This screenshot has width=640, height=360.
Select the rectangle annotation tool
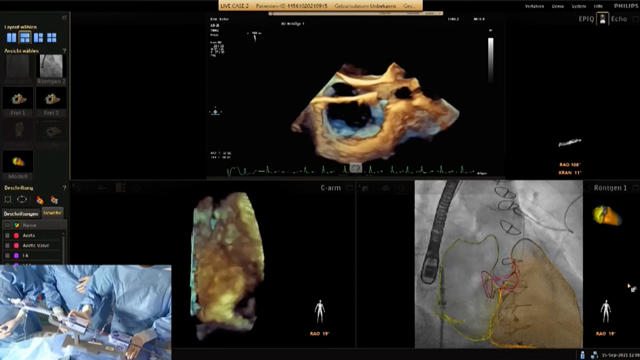click(8, 199)
